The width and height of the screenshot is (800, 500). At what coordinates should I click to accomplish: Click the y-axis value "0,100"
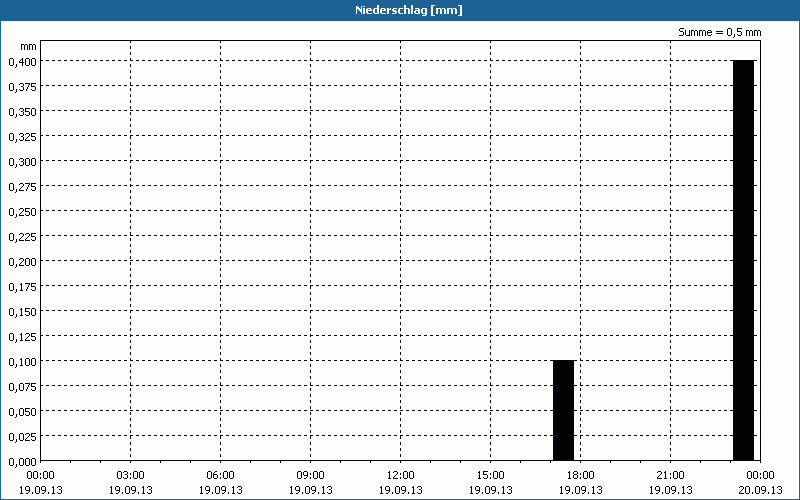(22, 361)
